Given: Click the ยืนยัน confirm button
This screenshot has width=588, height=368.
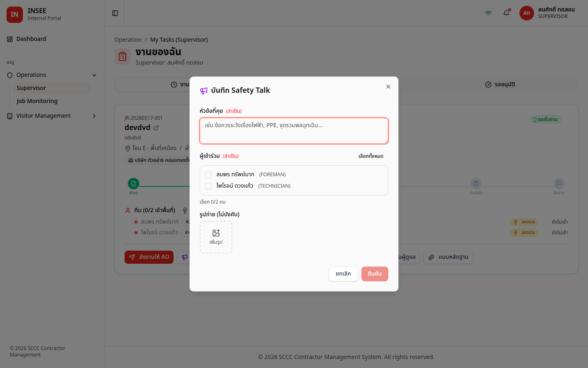Looking at the screenshot, I should click(375, 274).
